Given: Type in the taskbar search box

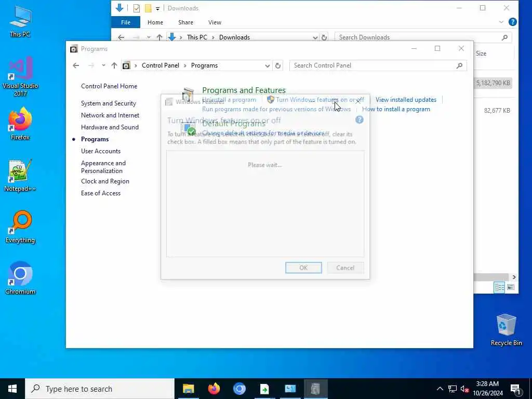Looking at the screenshot, I should pos(100,389).
